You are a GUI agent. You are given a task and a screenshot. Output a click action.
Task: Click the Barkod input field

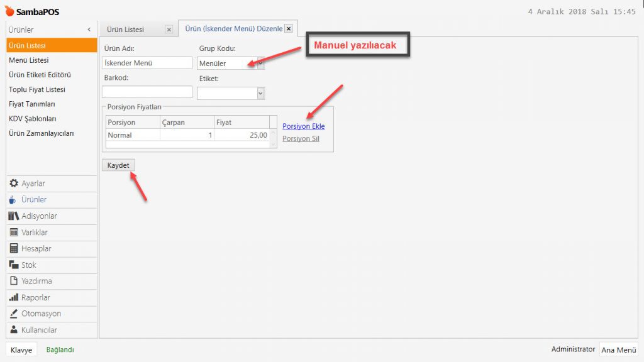tap(147, 92)
